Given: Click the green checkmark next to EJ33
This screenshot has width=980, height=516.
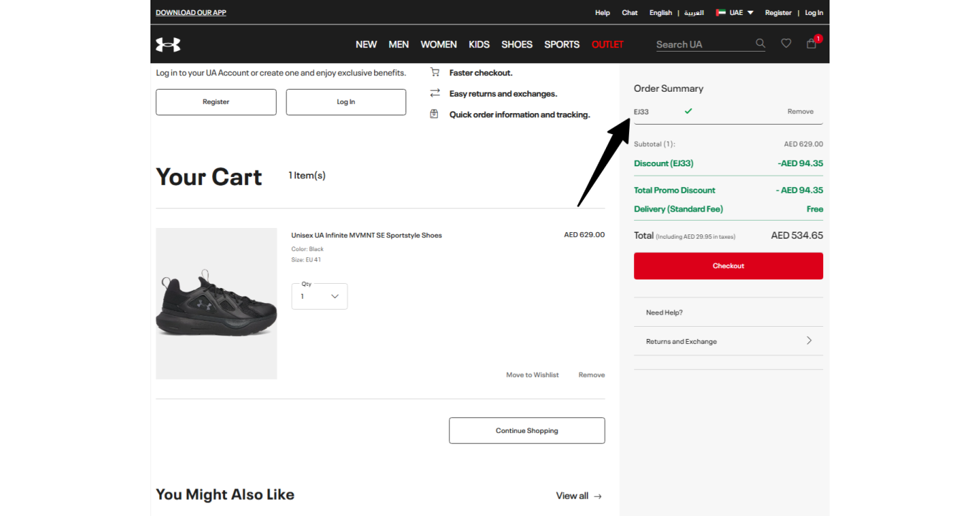Looking at the screenshot, I should click(x=688, y=111).
